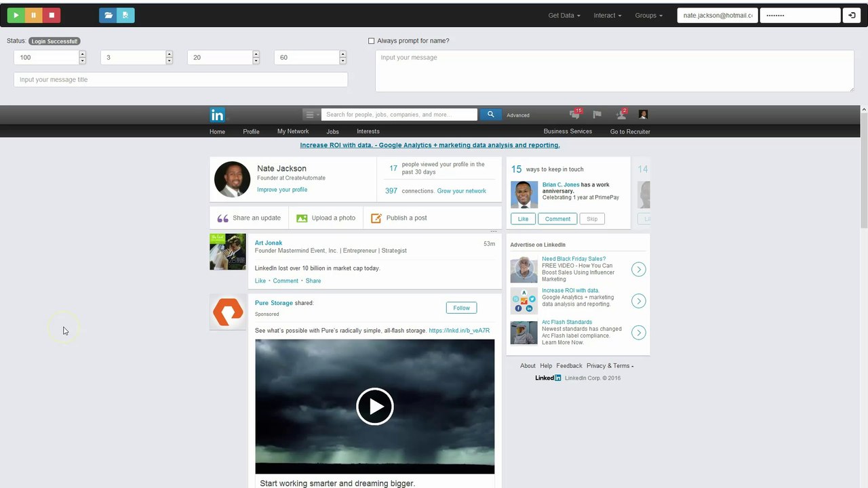Open the Jobs menu in LinkedIn nav
This screenshot has height=488, width=868.
tap(332, 131)
